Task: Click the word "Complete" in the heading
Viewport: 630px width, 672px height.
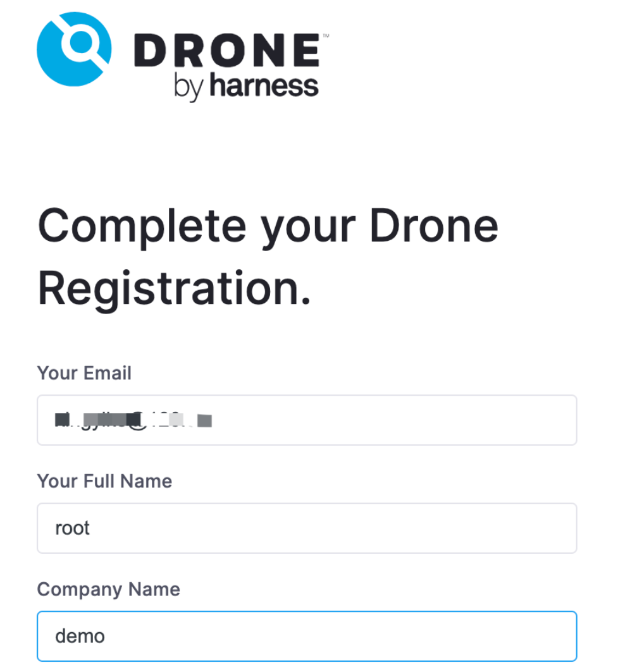Action: click(x=142, y=226)
